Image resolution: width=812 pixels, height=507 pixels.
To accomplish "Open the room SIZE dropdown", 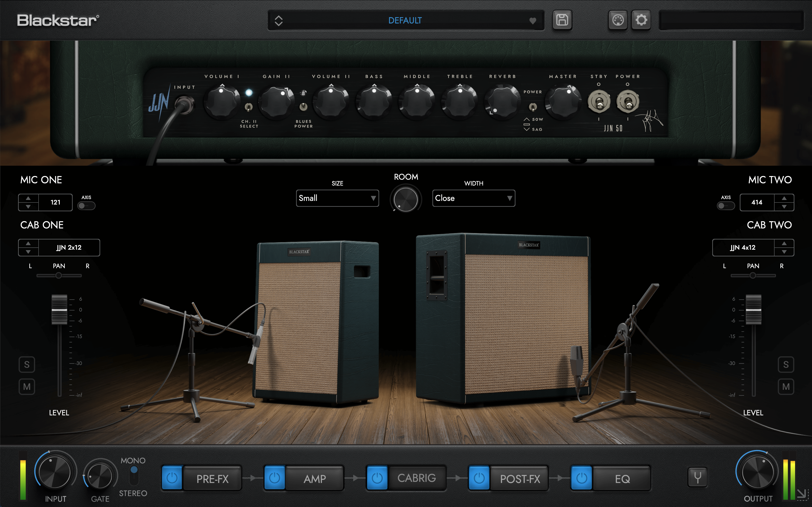I will coord(337,198).
